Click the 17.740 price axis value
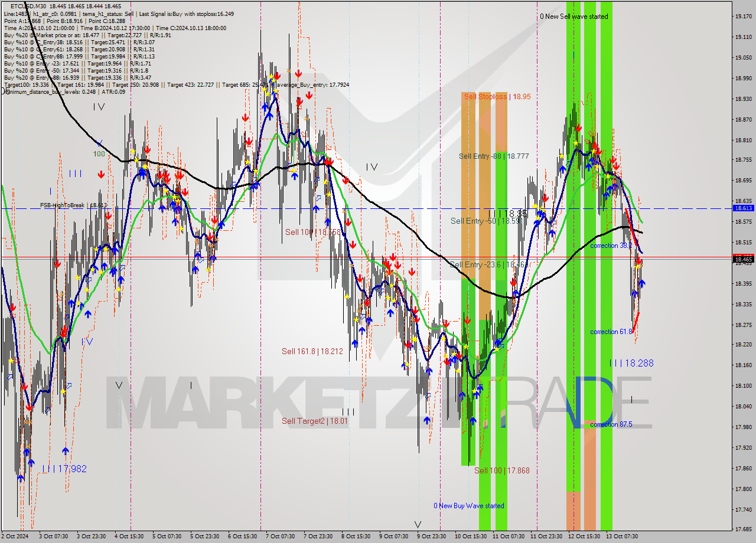756x543 pixels. pyautogui.click(x=743, y=509)
